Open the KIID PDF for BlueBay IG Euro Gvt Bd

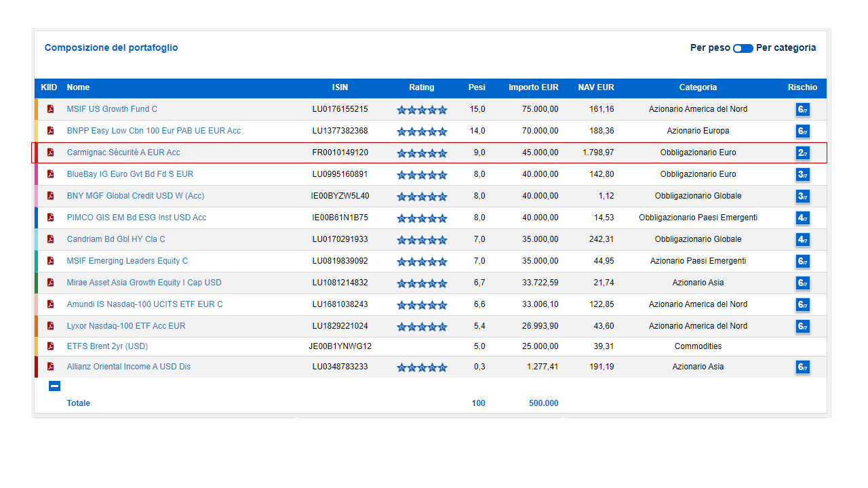50,174
